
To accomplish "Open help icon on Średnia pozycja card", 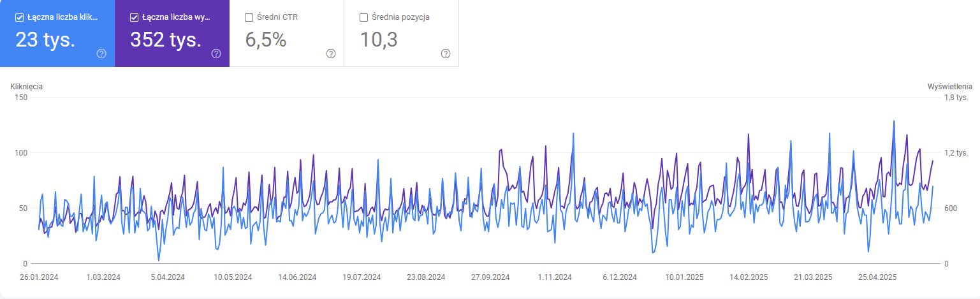I will click(446, 54).
